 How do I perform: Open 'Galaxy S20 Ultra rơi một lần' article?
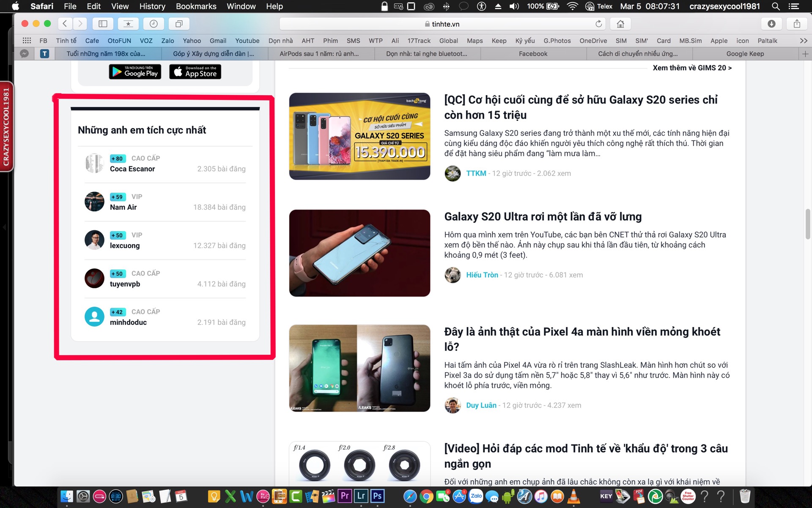543,217
